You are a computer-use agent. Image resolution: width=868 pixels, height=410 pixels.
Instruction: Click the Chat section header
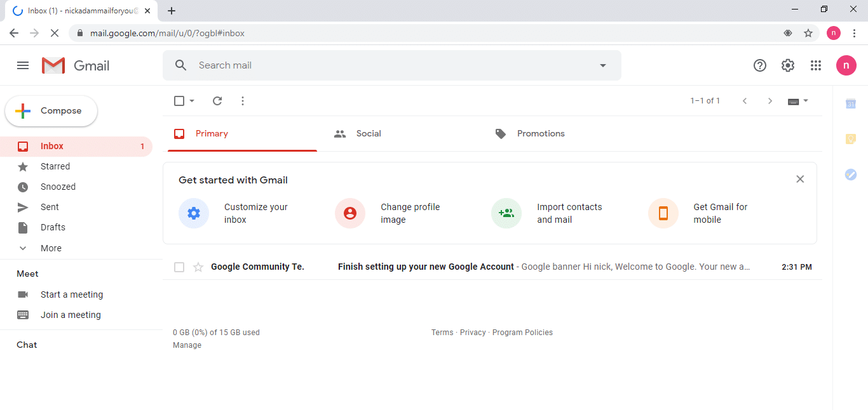pos(27,345)
